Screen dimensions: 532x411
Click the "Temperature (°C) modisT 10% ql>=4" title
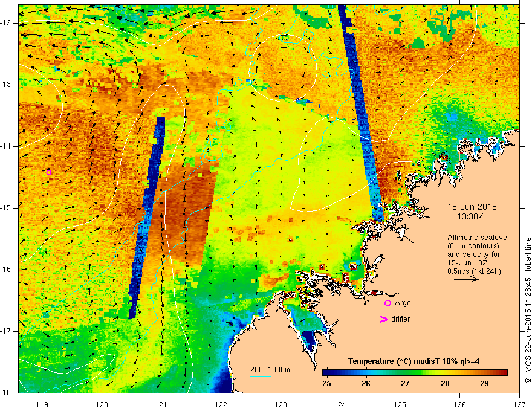pos(414,361)
